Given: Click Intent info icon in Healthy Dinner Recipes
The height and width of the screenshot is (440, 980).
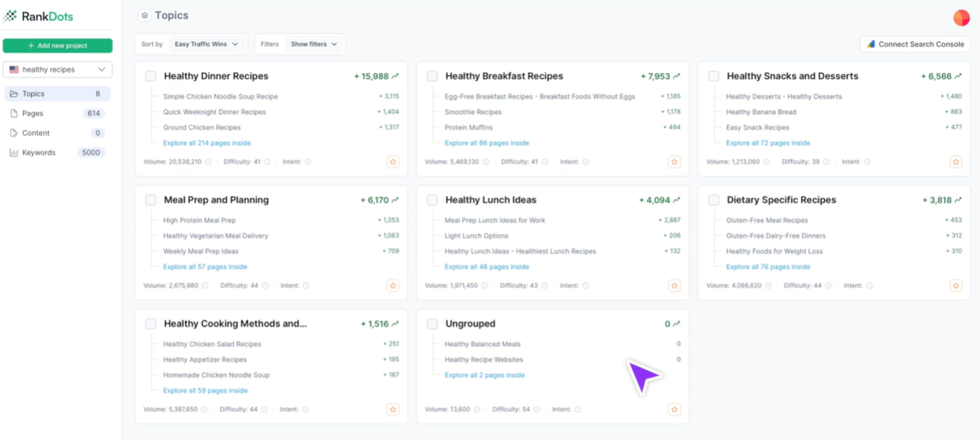Looking at the screenshot, I should point(308,162).
